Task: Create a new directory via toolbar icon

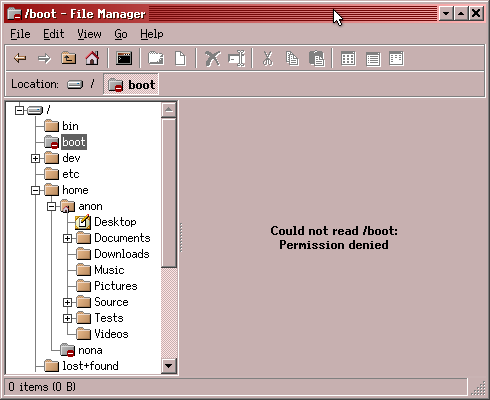Action: tap(156, 59)
